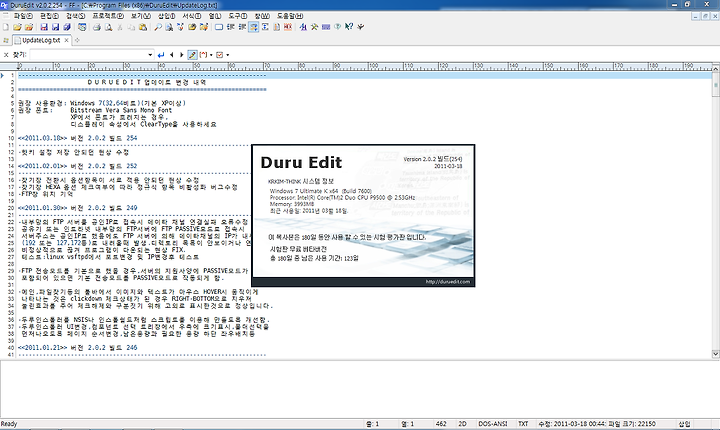Screen dimensions: 720x430
Task: Open the 보기(V) menu
Action: click(141, 16)
